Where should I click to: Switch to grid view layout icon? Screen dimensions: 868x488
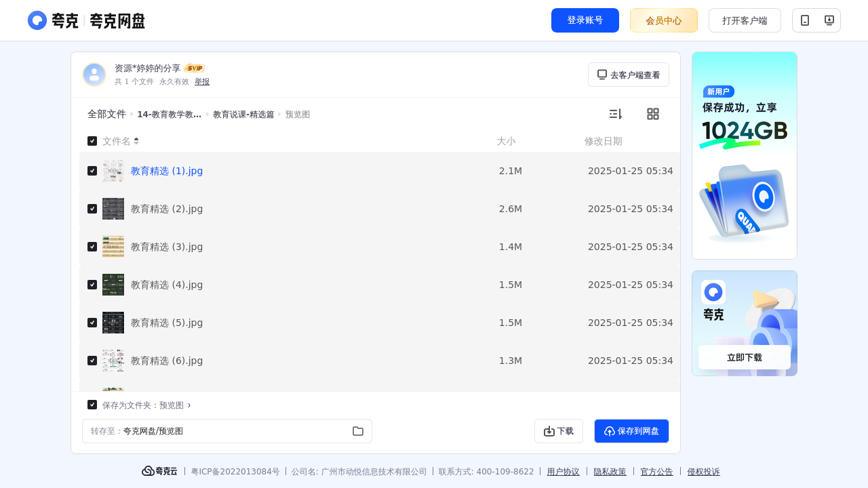(653, 114)
